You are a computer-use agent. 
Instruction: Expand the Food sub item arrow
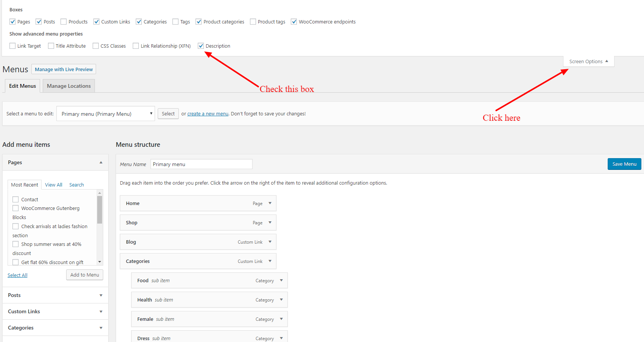point(281,280)
